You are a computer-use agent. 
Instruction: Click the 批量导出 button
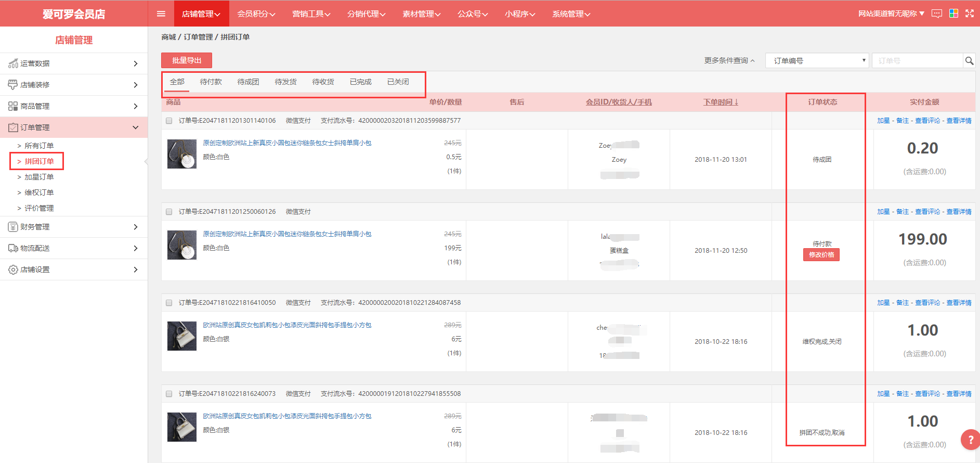pos(187,60)
